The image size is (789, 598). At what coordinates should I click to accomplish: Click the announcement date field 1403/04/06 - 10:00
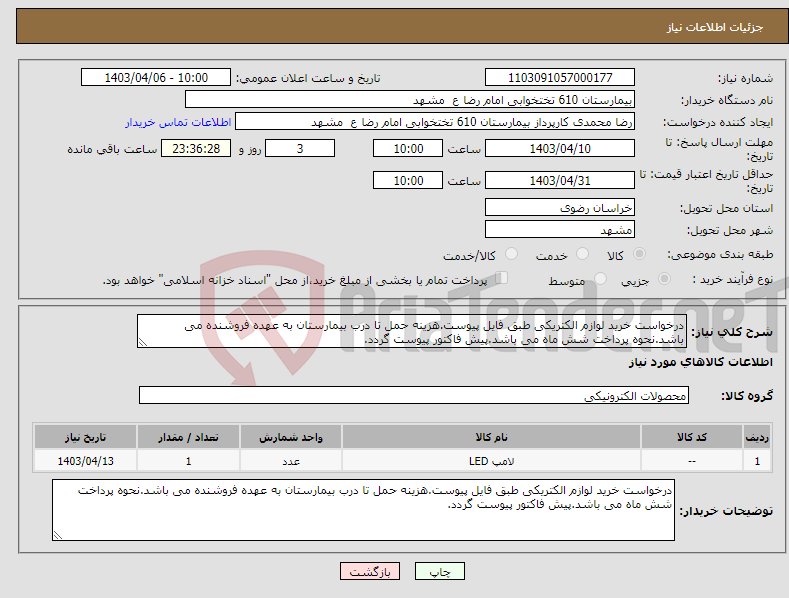pos(156,78)
